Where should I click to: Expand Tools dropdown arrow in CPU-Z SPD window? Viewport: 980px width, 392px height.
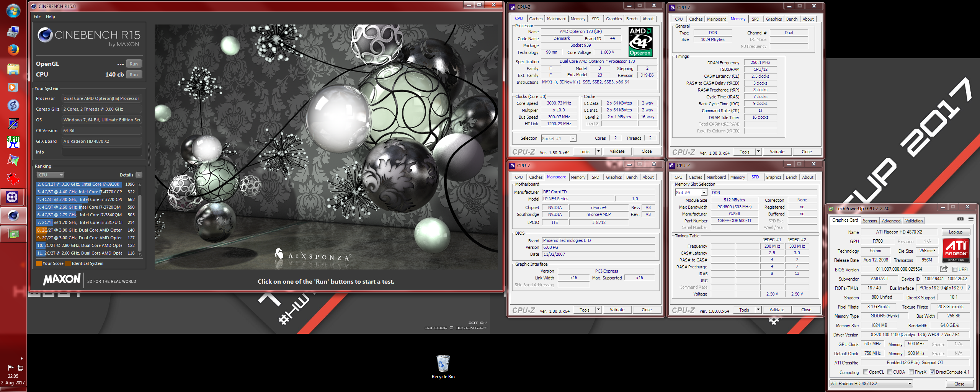758,310
